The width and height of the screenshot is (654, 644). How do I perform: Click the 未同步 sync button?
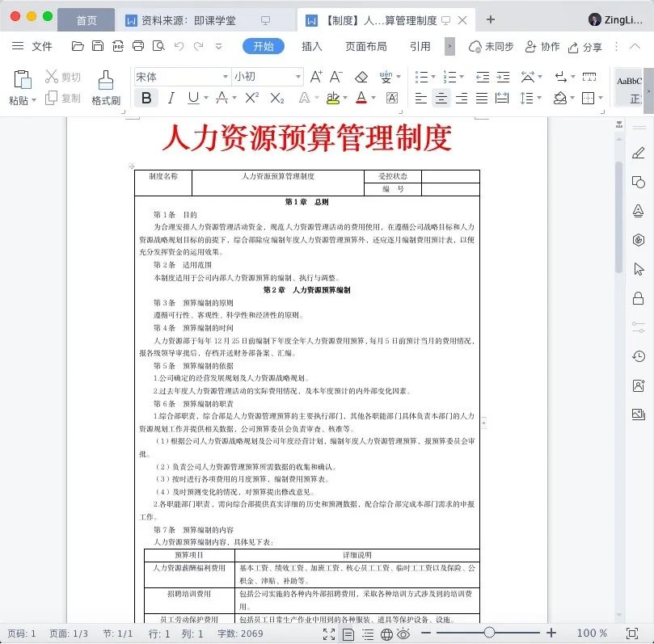[491, 47]
